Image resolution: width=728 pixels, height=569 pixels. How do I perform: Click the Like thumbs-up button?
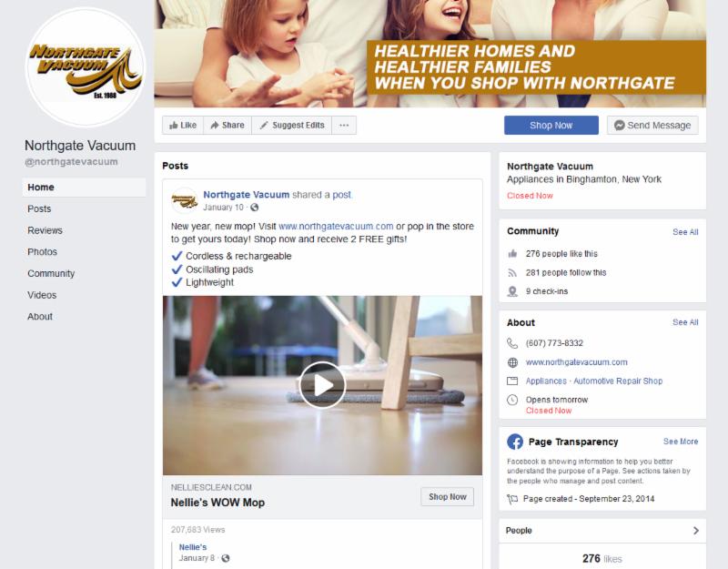pyautogui.click(x=183, y=126)
